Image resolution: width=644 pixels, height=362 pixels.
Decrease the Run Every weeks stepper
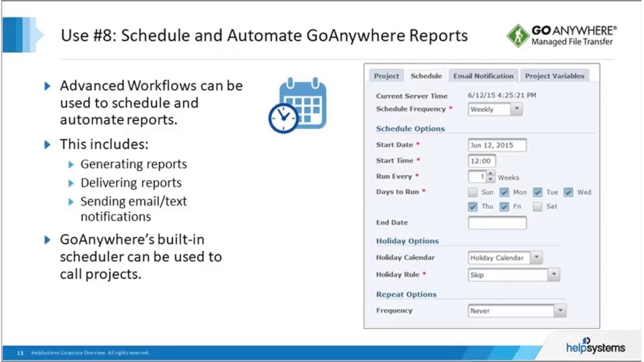pos(491,179)
